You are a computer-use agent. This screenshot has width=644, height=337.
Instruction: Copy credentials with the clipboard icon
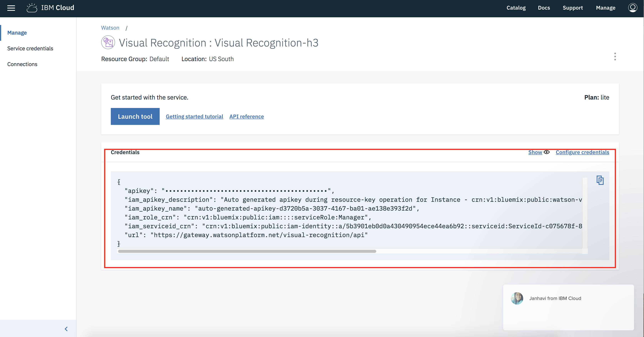tap(600, 180)
